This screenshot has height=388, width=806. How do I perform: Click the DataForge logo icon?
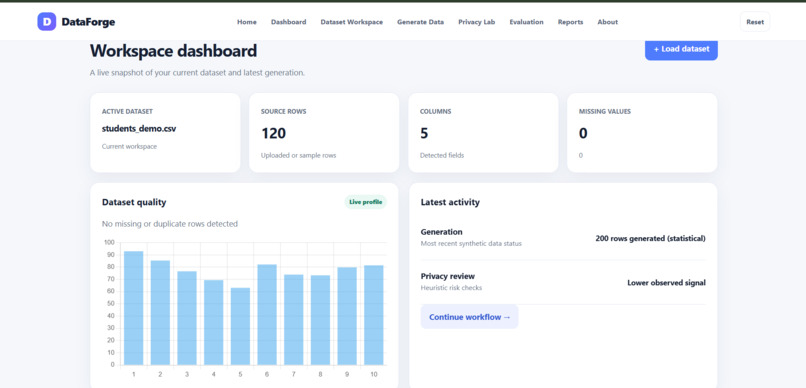pos(47,22)
